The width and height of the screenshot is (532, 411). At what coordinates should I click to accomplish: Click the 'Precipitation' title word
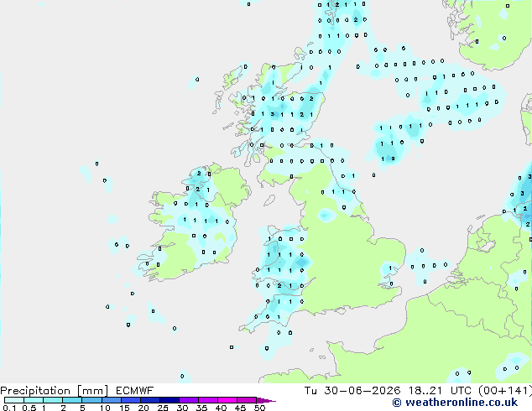coord(35,391)
